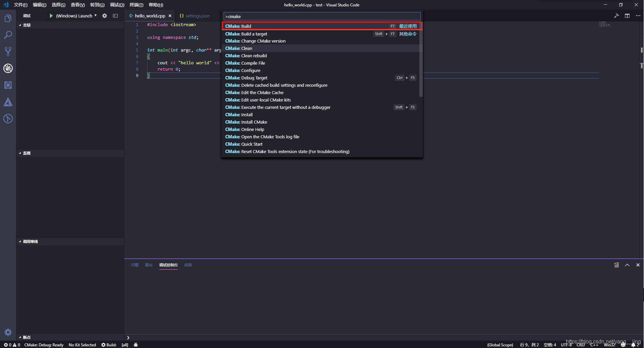Open the Manage gear in activity bar

coord(8,332)
